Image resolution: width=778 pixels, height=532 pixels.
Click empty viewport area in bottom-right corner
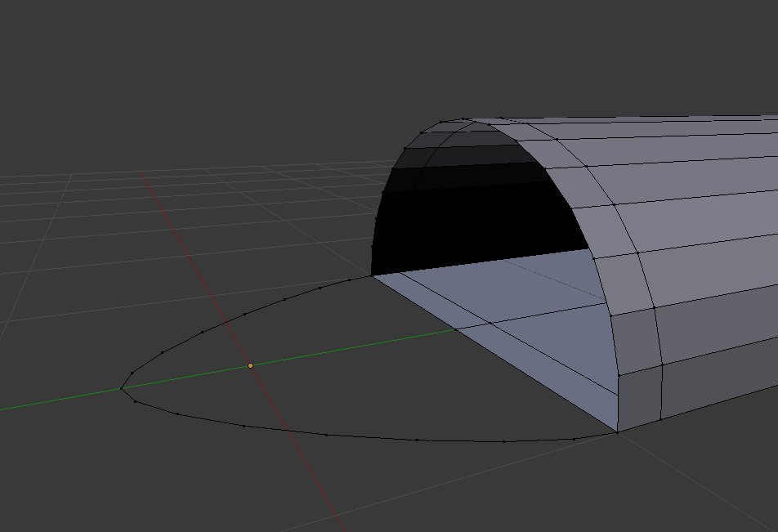tap(719, 490)
